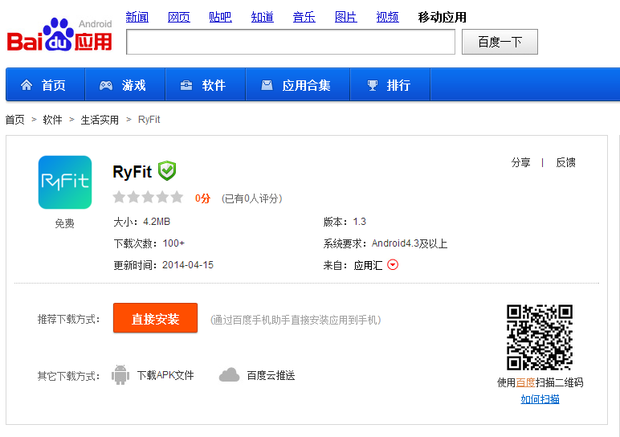Click the 如何扫描 help link
Image resolution: width=620 pixels, height=437 pixels.
[x=540, y=399]
